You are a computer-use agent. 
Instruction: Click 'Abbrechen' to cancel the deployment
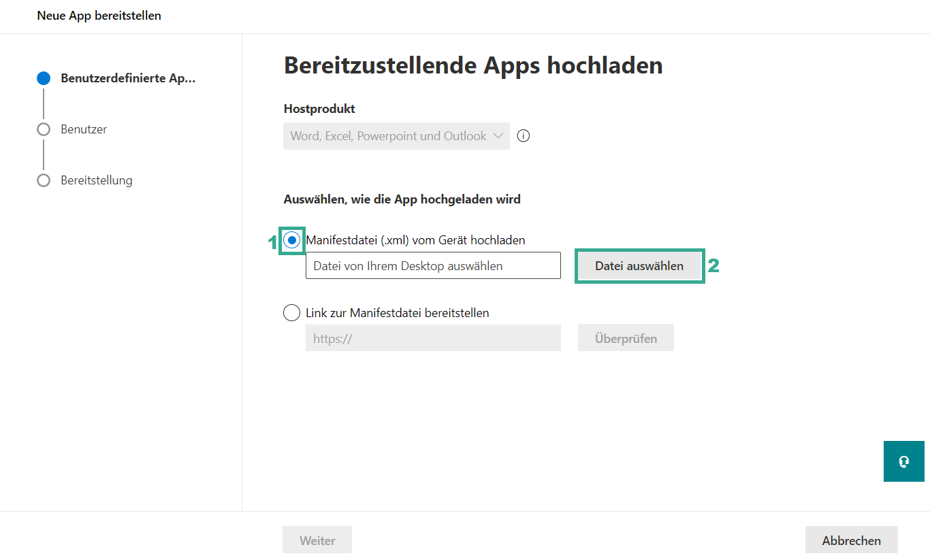851,540
